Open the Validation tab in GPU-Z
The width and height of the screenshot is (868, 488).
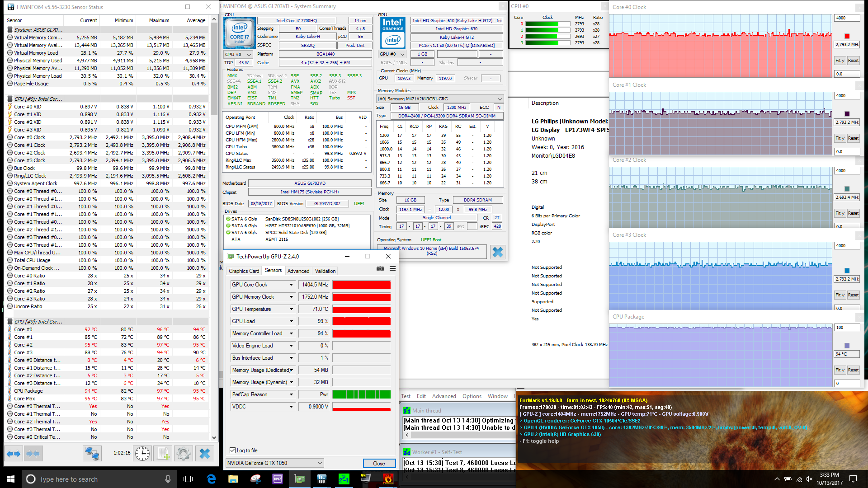point(325,271)
